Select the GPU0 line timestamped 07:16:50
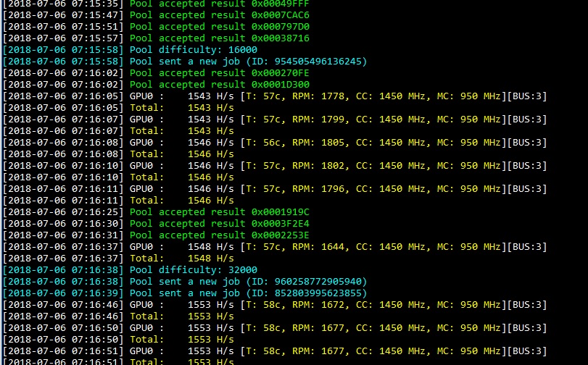Screen dimensions: 588x365 [x=275, y=328]
